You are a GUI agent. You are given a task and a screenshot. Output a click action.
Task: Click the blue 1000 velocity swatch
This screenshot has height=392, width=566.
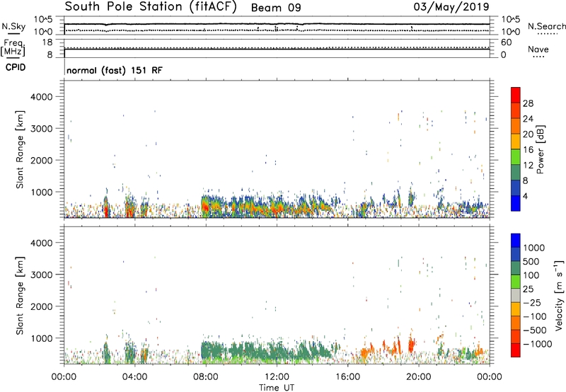click(516, 241)
